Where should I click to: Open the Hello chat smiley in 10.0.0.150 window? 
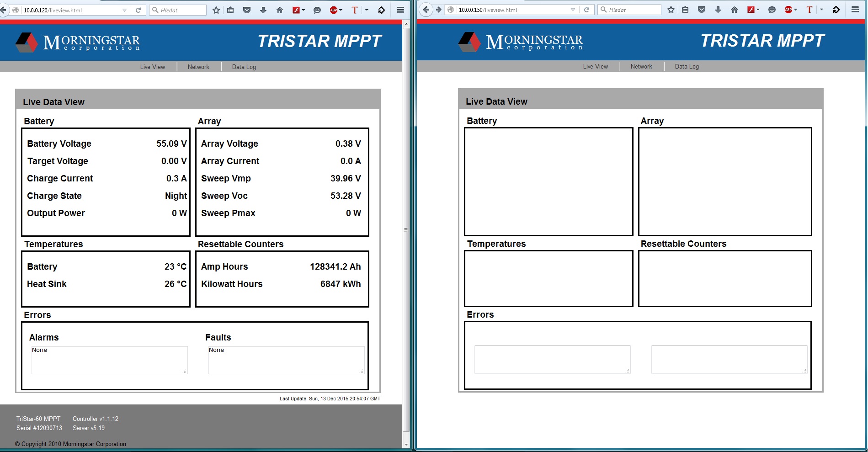(772, 10)
